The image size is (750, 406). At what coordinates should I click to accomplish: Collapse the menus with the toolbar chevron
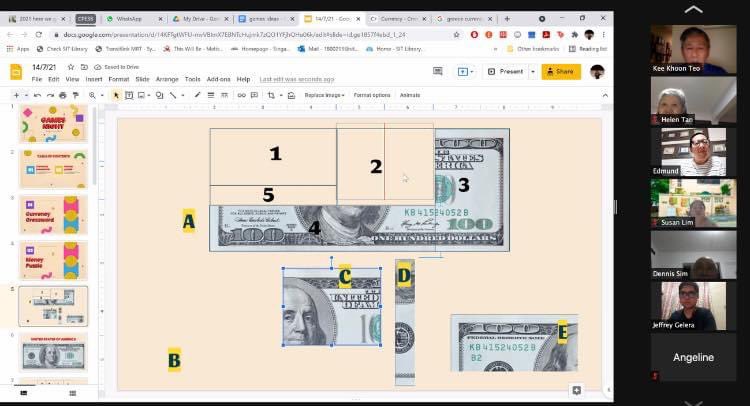pyautogui.click(x=605, y=95)
